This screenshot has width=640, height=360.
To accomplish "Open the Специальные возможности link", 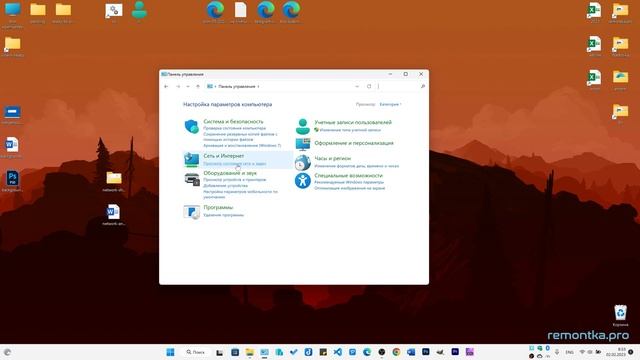I will [x=349, y=176].
